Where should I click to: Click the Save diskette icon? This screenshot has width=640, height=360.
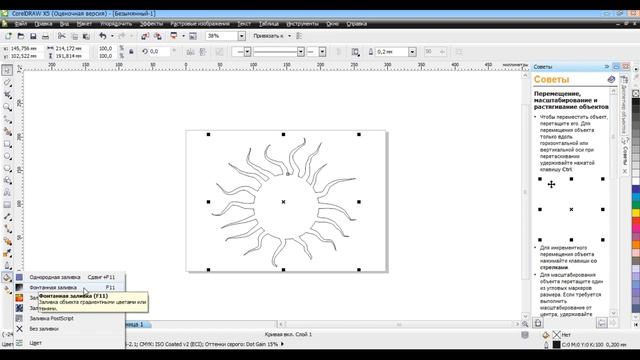click(33, 36)
